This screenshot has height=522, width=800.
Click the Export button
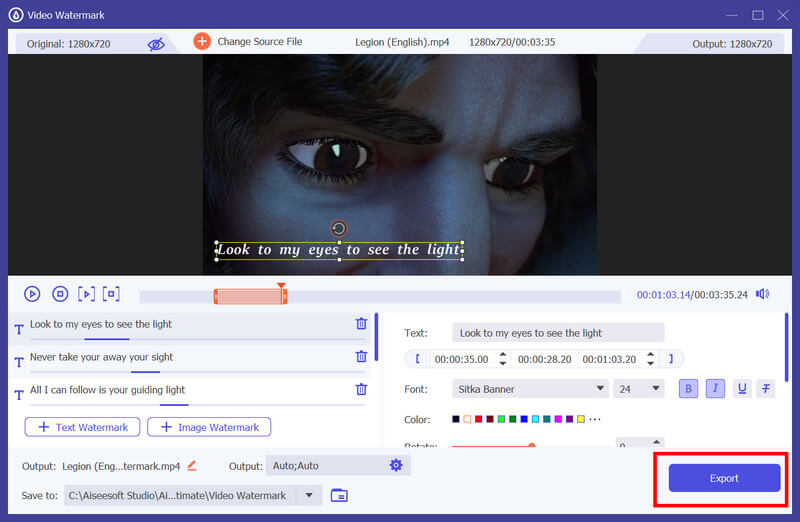tap(724, 478)
